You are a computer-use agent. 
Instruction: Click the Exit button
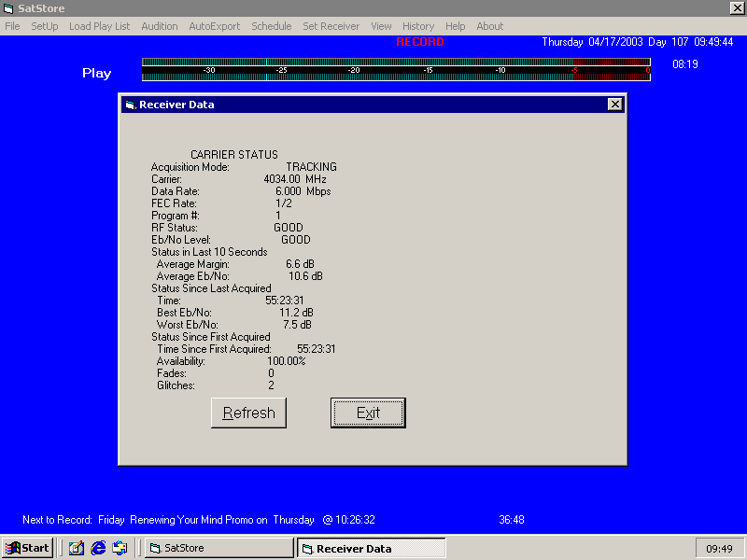pyautogui.click(x=368, y=413)
